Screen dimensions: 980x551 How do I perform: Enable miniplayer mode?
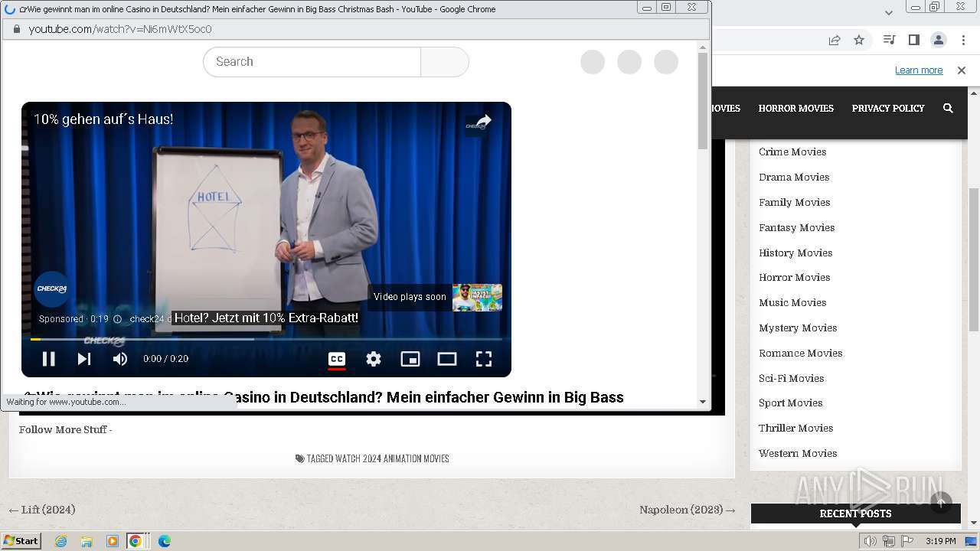pos(410,359)
